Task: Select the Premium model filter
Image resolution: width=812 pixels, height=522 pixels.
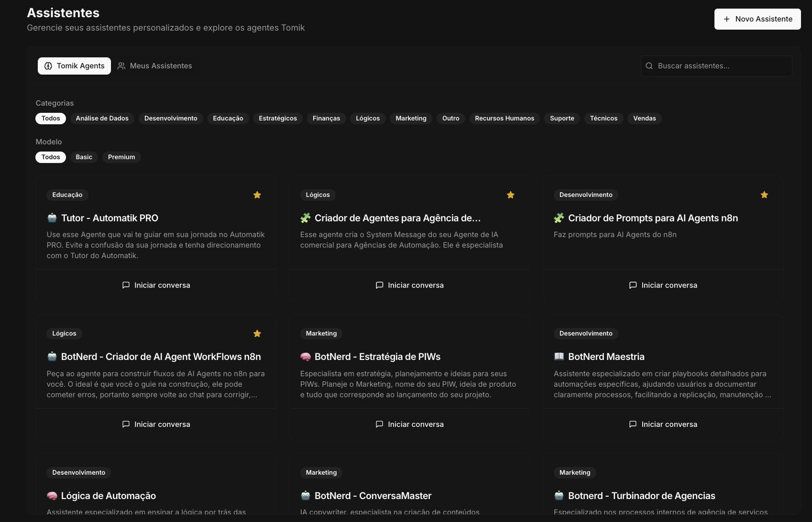Action: (x=121, y=157)
